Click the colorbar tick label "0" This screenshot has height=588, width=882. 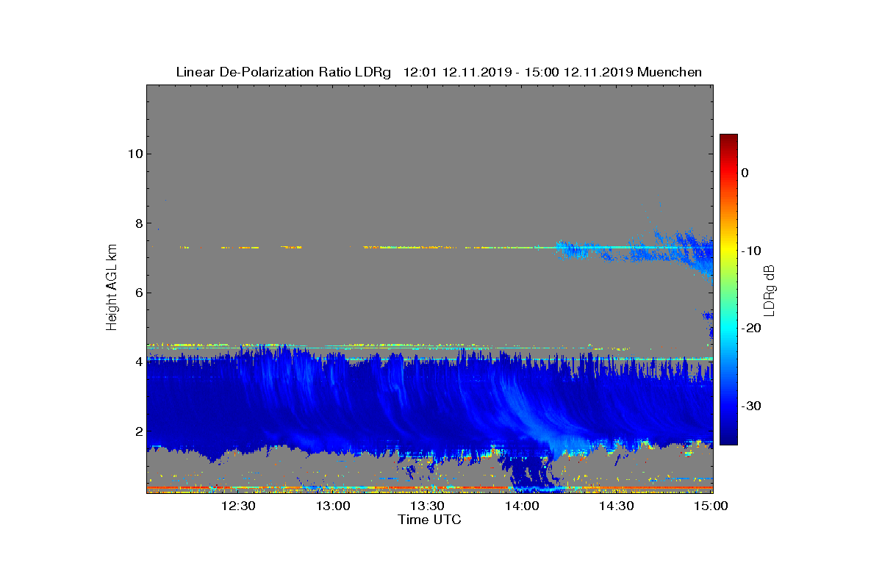pos(745,173)
